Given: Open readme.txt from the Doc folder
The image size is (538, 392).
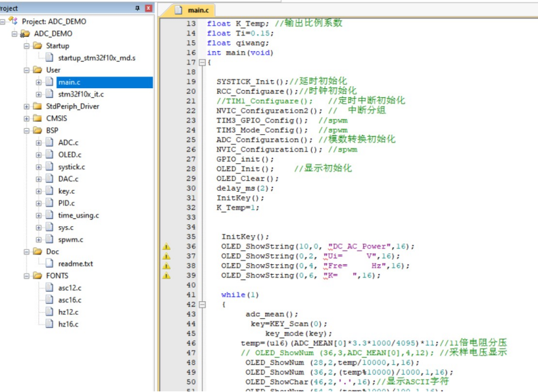Looking at the screenshot, I should coord(75,264).
